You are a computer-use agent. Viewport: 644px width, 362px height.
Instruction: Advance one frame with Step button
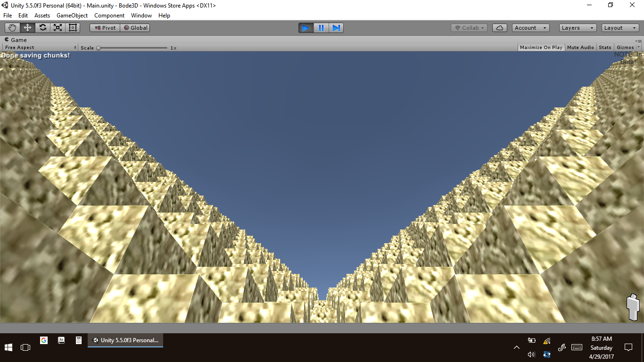(336, 28)
